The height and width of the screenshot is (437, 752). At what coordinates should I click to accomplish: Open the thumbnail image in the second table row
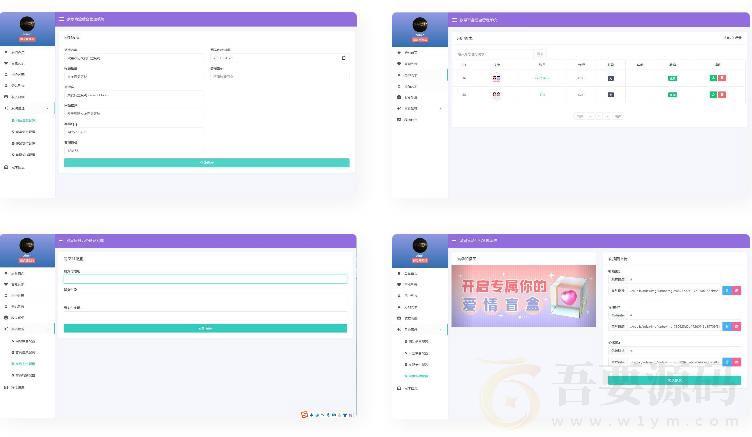[x=496, y=94]
